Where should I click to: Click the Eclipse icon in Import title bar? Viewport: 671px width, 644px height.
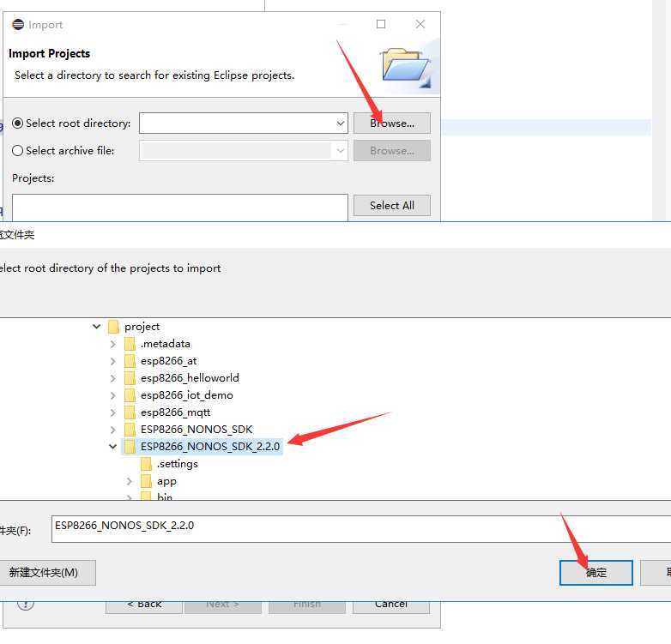pyautogui.click(x=18, y=24)
